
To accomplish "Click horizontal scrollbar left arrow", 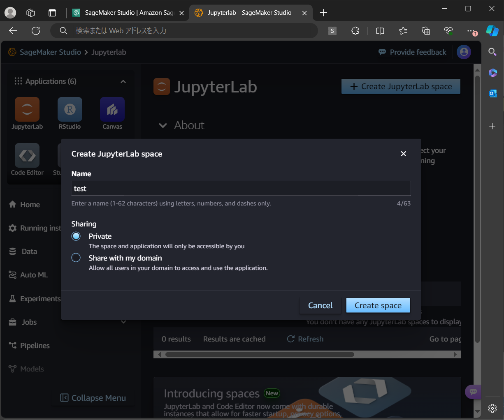I will [160, 354].
